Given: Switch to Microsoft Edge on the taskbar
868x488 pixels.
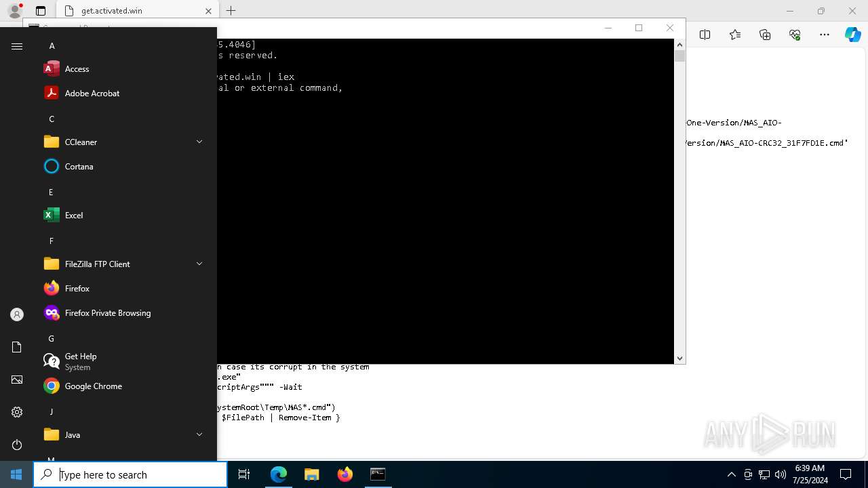Looking at the screenshot, I should click(x=279, y=474).
